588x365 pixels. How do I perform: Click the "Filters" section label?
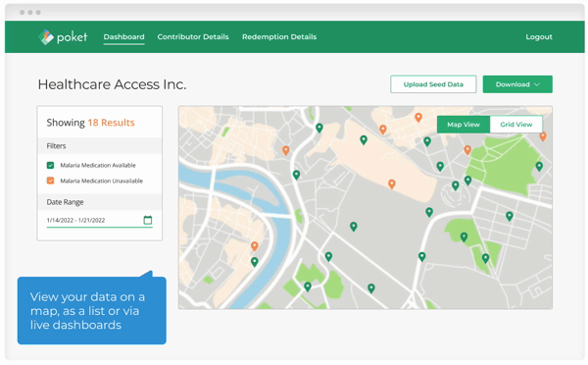click(x=56, y=145)
